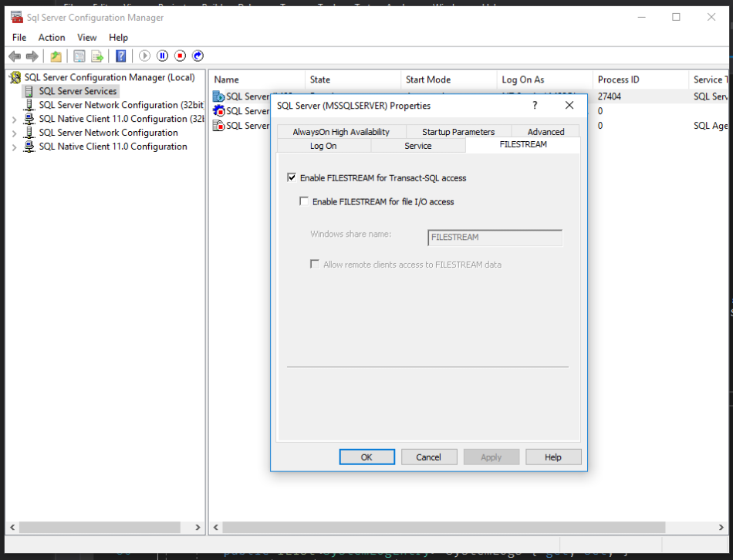Click the right arrow of services list scrollbar
733x560 pixels.
(x=721, y=528)
